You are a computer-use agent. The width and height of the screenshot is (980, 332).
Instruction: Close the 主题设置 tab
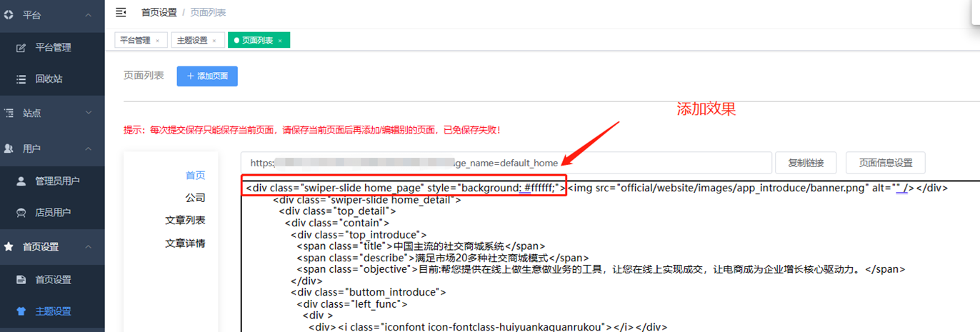point(214,41)
